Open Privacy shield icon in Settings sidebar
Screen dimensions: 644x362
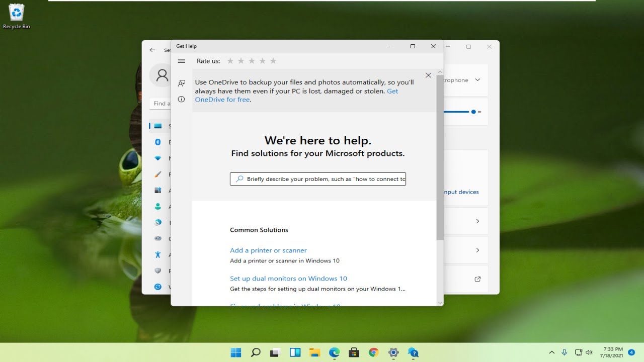[x=158, y=270]
